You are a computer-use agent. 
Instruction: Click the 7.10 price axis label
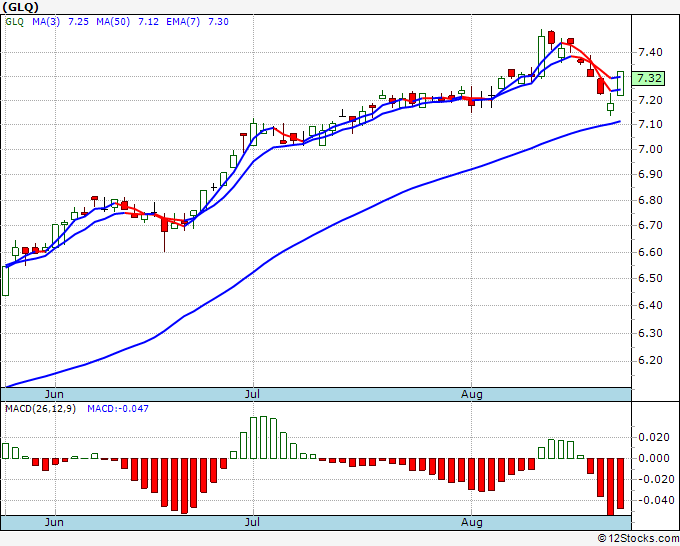(x=650, y=124)
